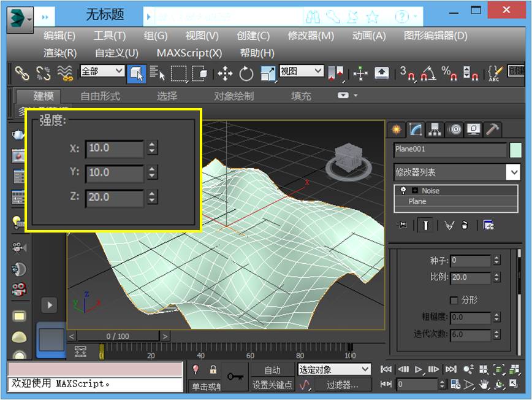Open the 编辑(E) menu
Viewport: 532px width, 400px height.
tap(59, 36)
